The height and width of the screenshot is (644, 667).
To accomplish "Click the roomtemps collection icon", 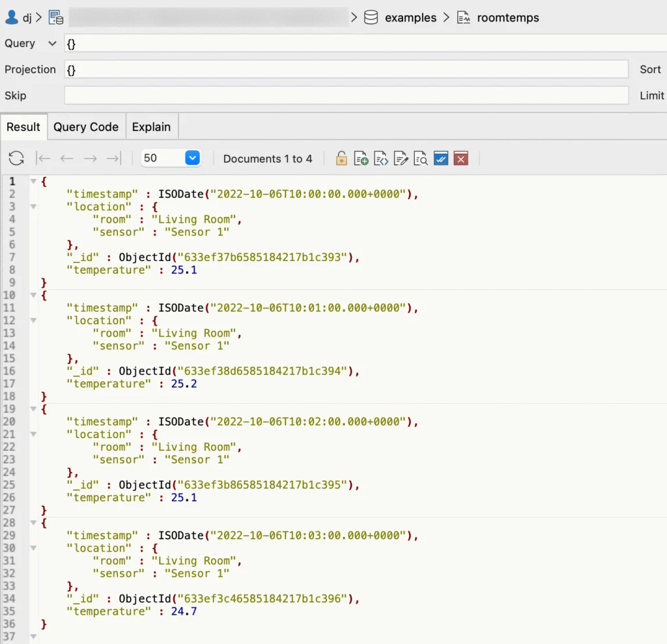I will click(x=464, y=18).
